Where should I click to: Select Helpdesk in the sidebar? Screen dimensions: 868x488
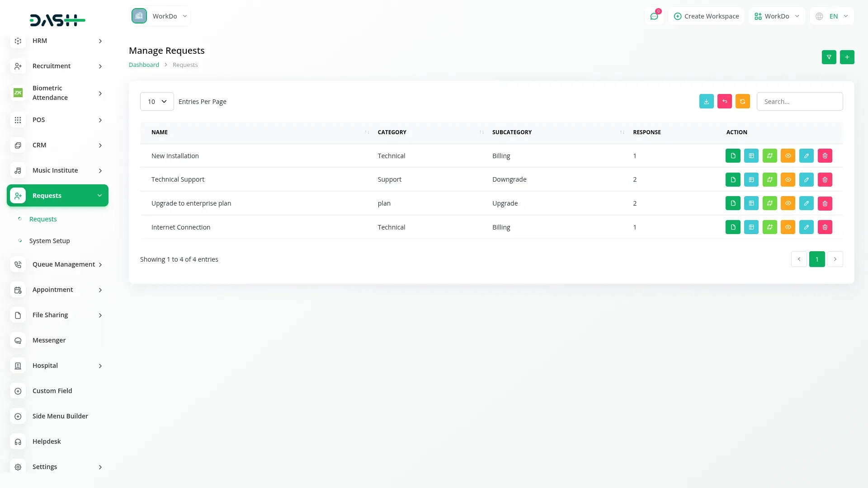pyautogui.click(x=47, y=441)
